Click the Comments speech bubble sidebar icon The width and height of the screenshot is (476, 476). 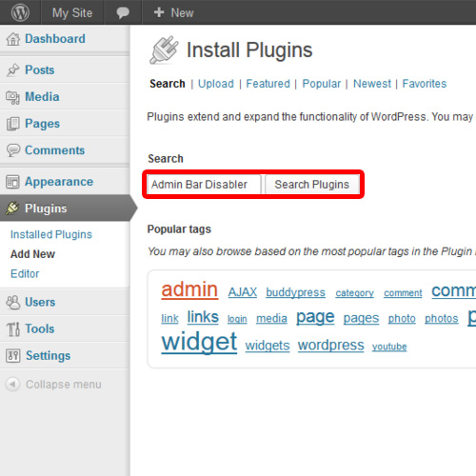pos(13,150)
